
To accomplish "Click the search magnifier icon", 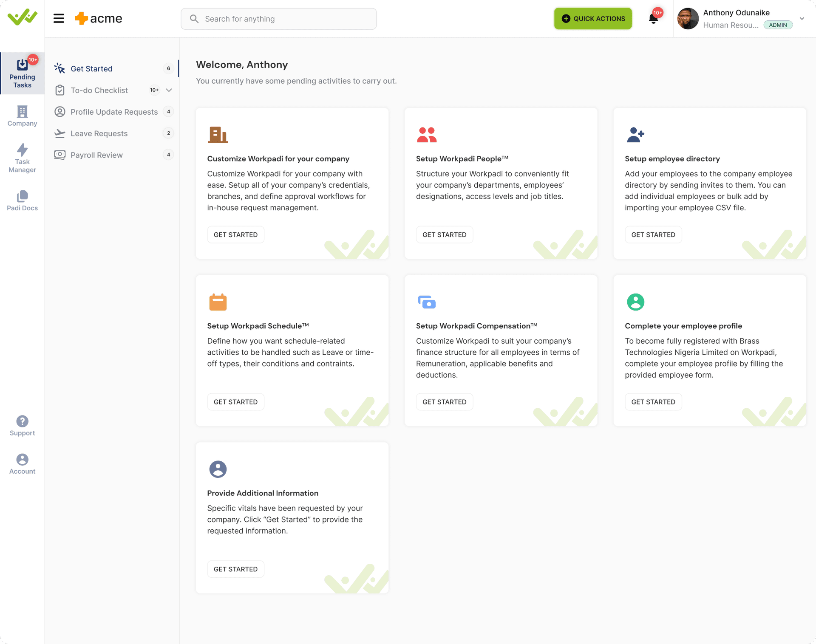I will point(194,19).
